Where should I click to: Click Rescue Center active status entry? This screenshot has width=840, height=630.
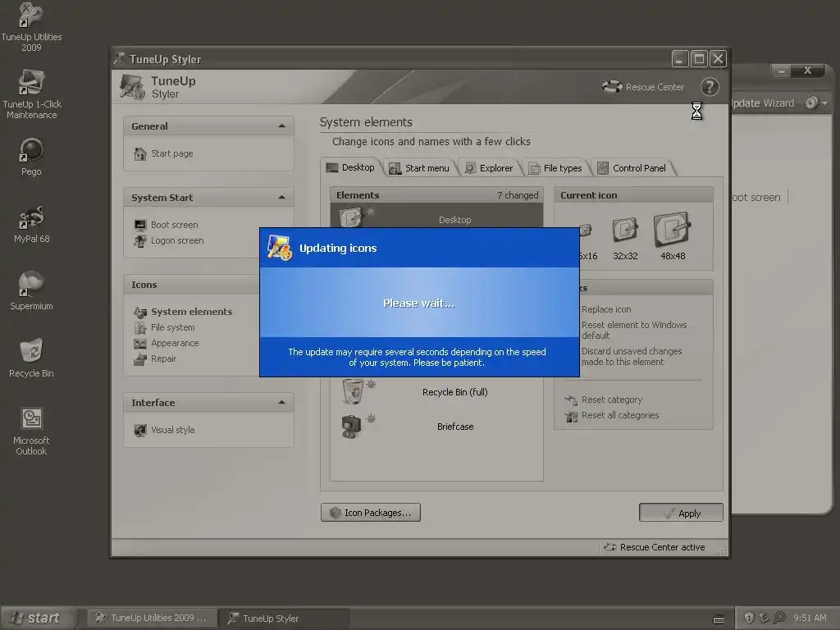pos(654,547)
